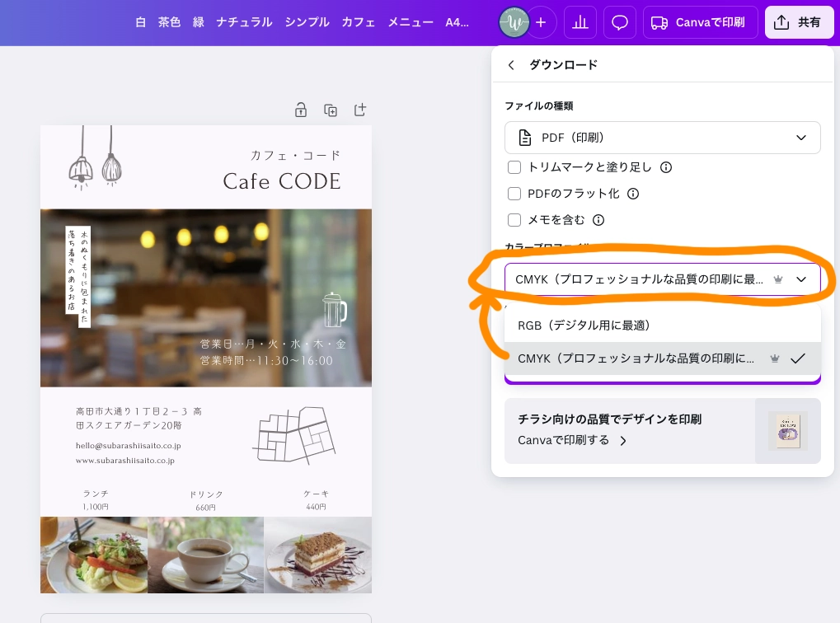The height and width of the screenshot is (623, 840).
Task: Click the 共有 share button
Action: tap(799, 22)
